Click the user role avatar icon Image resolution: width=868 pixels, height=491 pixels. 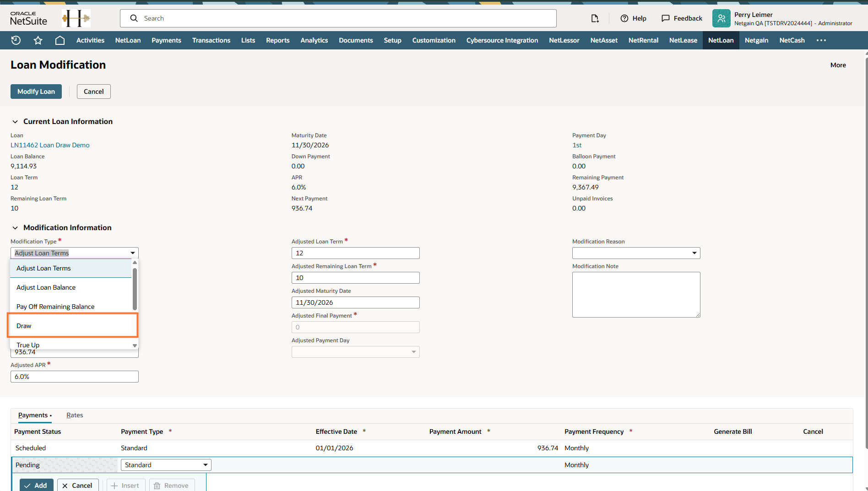click(721, 18)
